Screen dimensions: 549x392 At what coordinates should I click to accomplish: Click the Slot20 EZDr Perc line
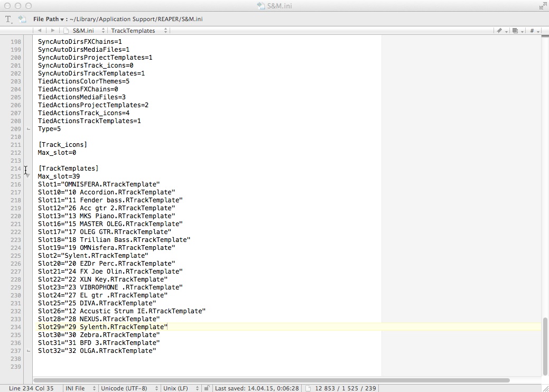click(x=106, y=264)
